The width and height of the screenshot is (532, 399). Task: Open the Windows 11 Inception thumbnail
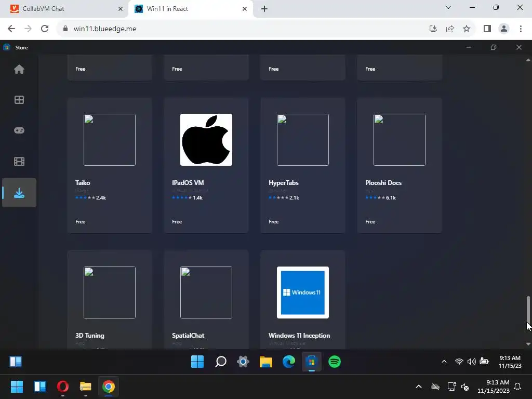pos(303,292)
